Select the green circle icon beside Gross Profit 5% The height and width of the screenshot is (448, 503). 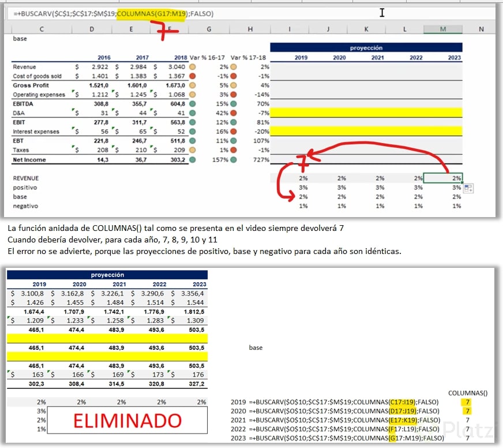coord(234,85)
